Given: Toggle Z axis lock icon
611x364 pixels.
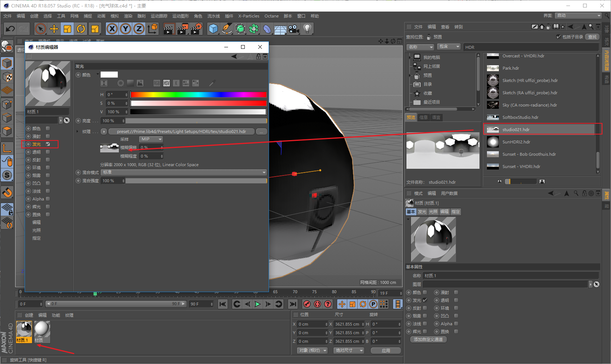Looking at the screenshot, I should pos(139,29).
